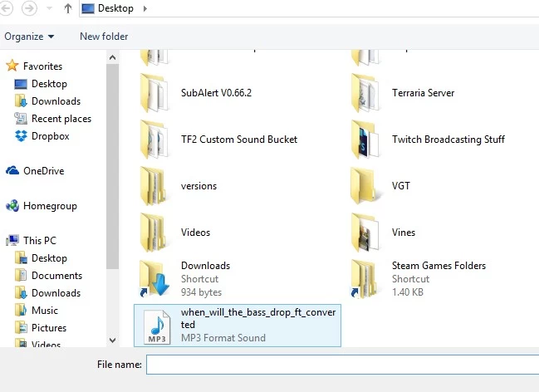This screenshot has height=392, width=539.
Task: Create a New folder
Action: coord(104,37)
